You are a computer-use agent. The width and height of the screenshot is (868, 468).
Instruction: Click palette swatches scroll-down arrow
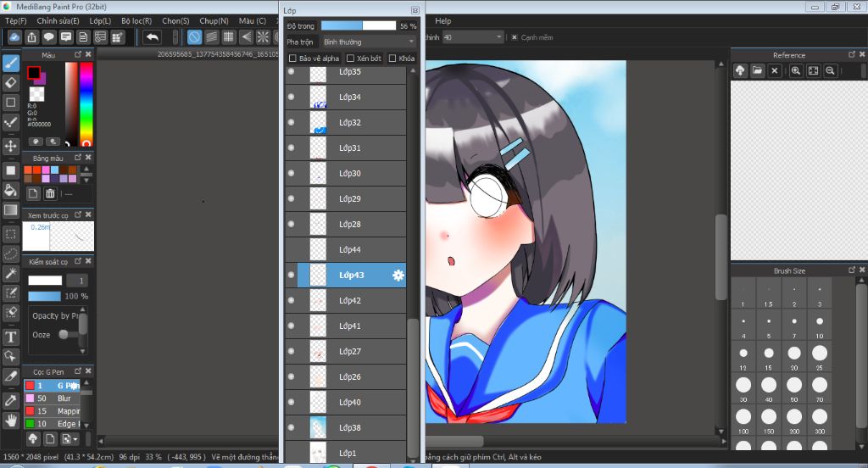[86, 180]
